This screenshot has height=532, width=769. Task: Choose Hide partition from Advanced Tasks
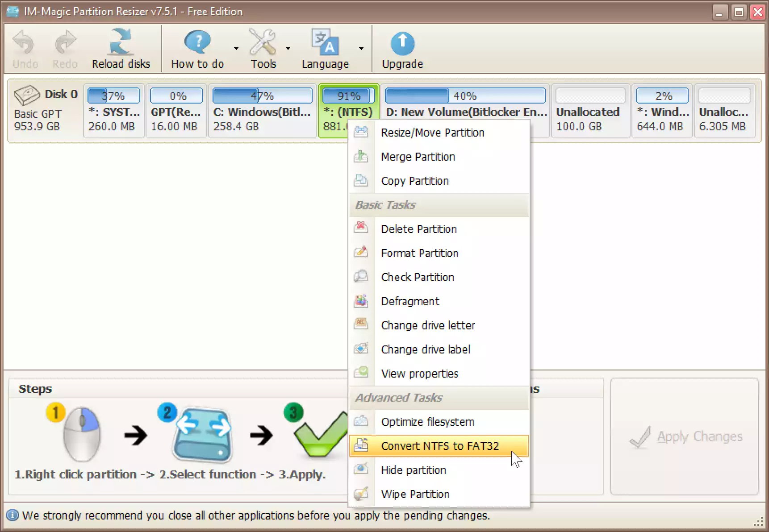pyautogui.click(x=413, y=470)
